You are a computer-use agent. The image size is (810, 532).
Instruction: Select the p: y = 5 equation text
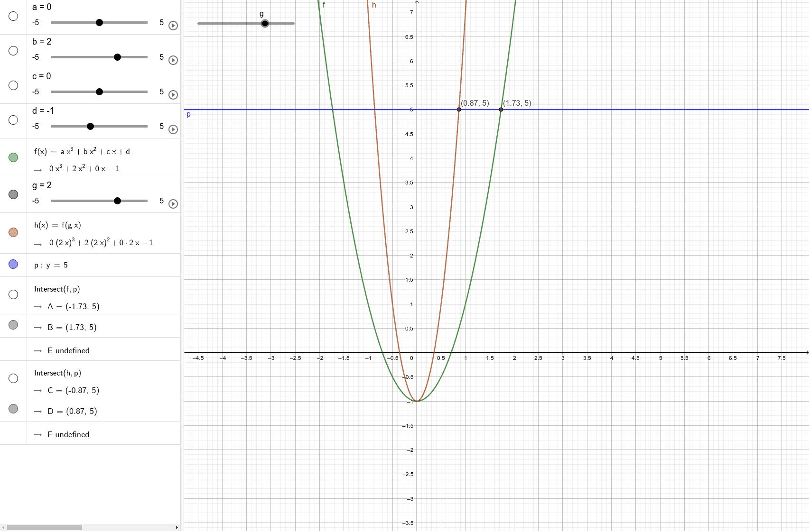pos(51,265)
